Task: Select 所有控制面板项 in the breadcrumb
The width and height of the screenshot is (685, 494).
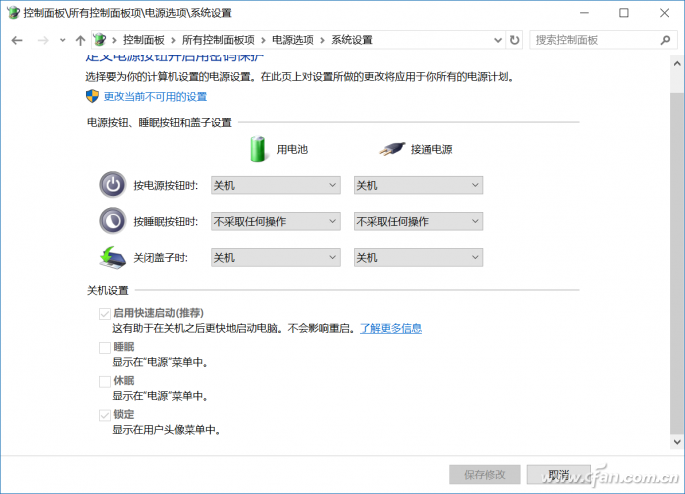Action: (x=218, y=40)
